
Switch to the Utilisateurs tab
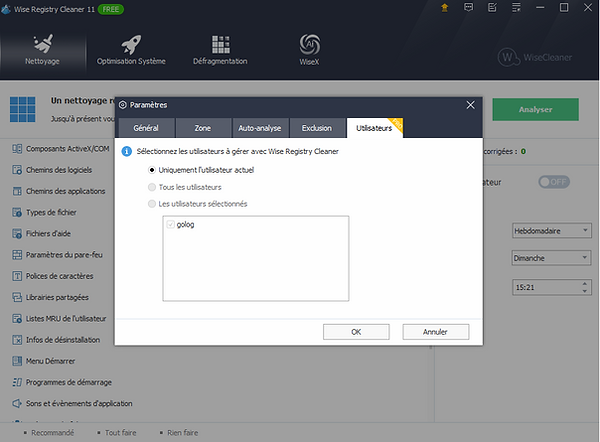coord(375,128)
